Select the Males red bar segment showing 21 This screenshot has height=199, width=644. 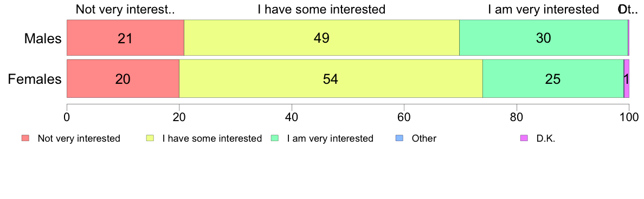(125, 38)
